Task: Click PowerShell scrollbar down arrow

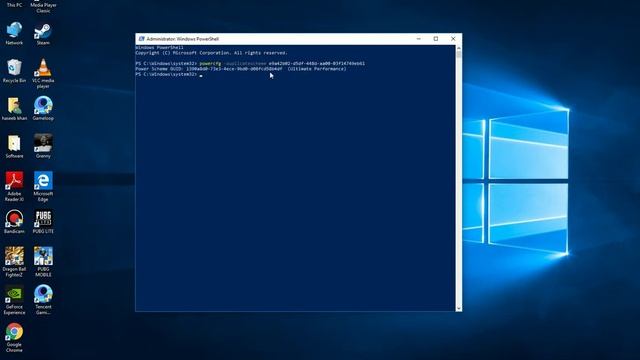Action: coord(459,309)
